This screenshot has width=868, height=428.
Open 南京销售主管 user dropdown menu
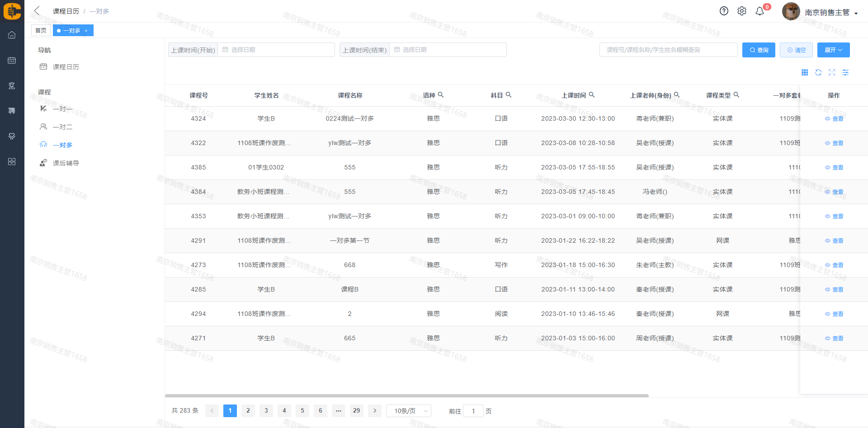pos(831,13)
